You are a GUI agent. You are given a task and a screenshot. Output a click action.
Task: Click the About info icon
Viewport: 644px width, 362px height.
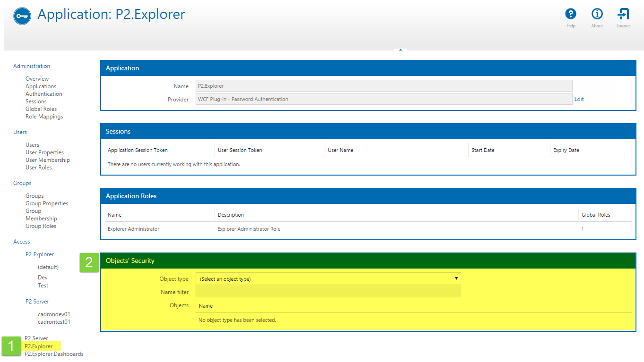pos(597,15)
